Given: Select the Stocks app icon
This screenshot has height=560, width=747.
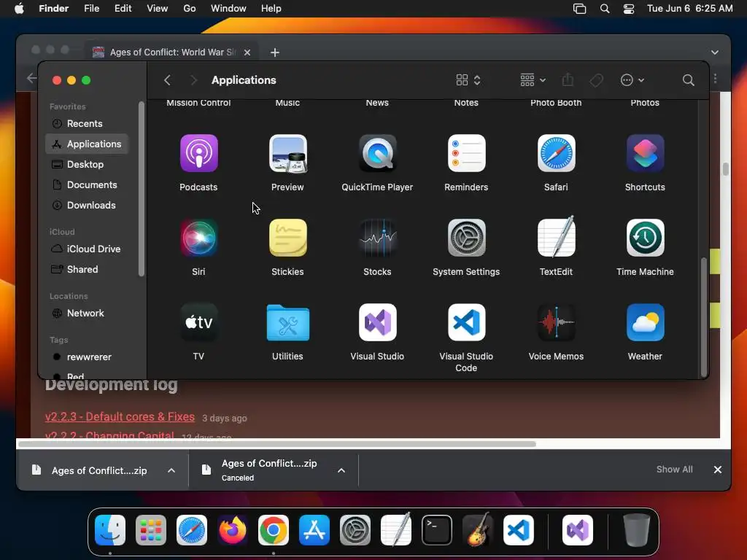Looking at the screenshot, I should click(377, 238).
